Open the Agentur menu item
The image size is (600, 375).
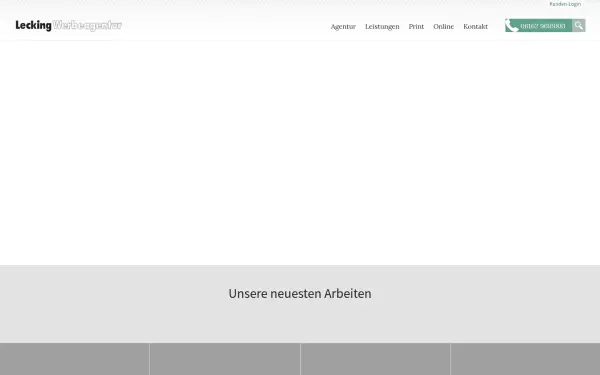click(343, 26)
